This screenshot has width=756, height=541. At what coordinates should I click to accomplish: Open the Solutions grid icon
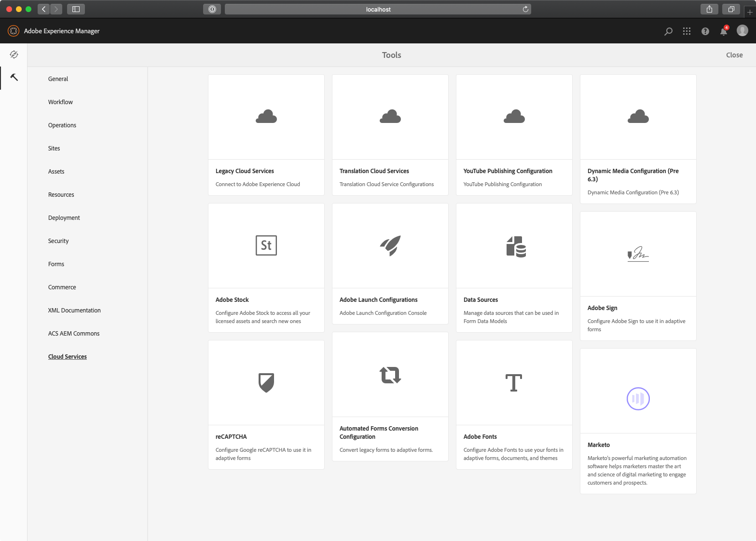point(687,31)
